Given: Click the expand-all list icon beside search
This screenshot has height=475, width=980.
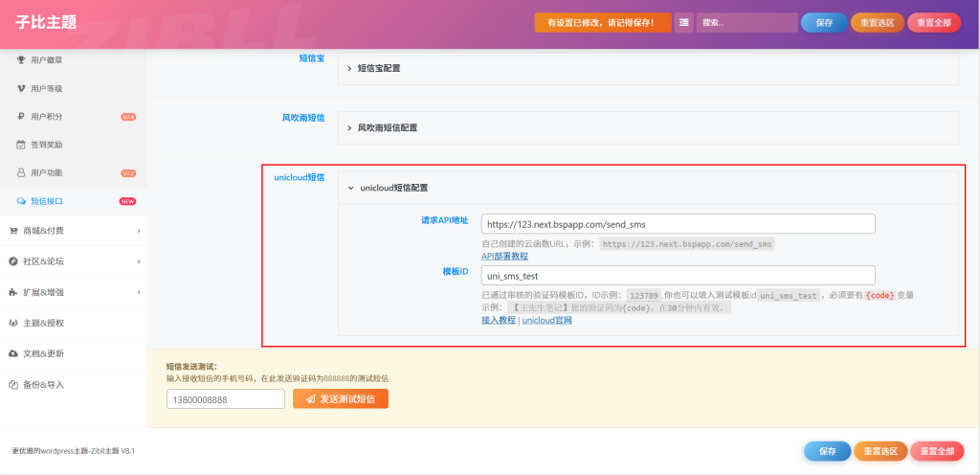Looking at the screenshot, I should tap(683, 22).
